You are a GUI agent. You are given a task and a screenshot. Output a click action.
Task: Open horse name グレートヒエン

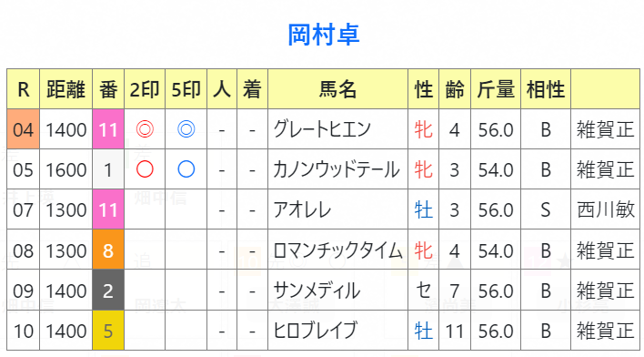322,129
